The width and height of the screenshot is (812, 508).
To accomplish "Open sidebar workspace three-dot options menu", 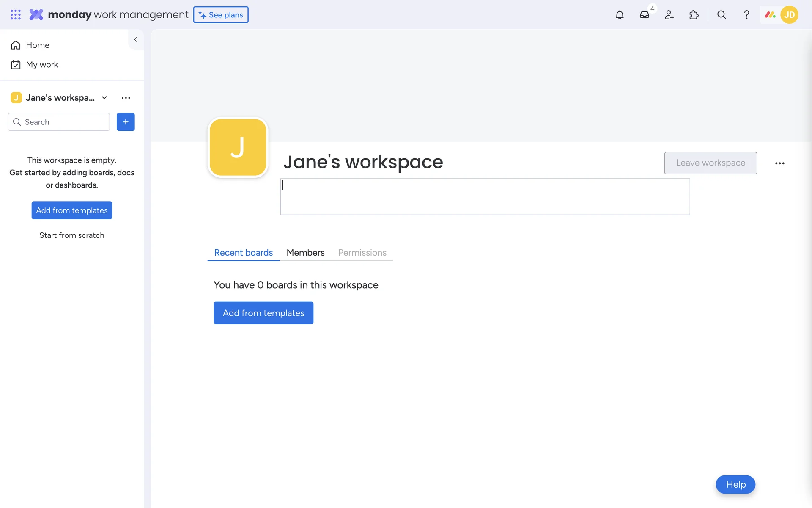I will coord(126,98).
